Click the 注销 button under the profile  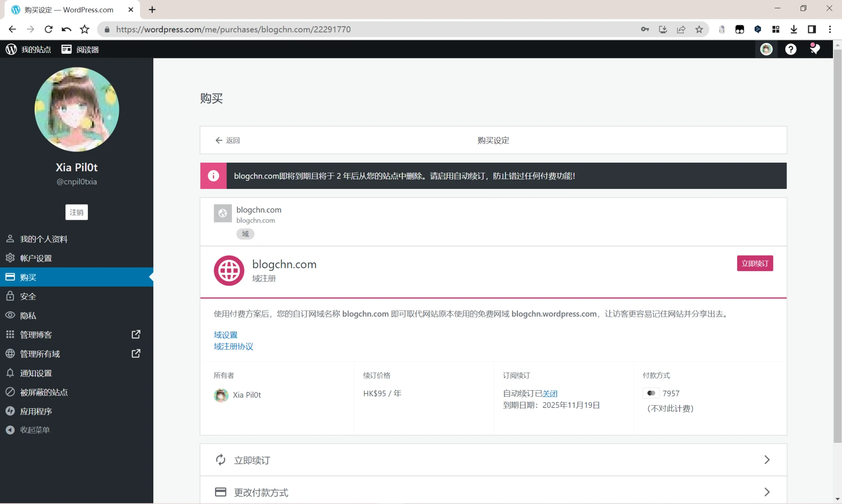[76, 212]
